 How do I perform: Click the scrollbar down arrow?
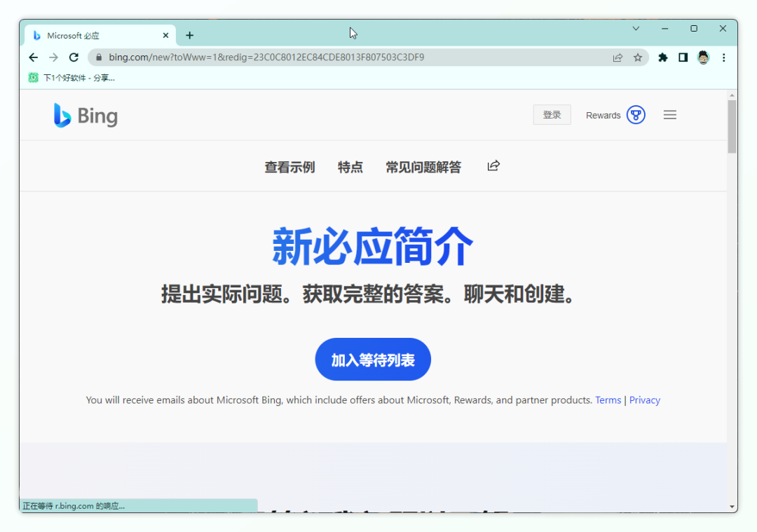[x=732, y=507]
